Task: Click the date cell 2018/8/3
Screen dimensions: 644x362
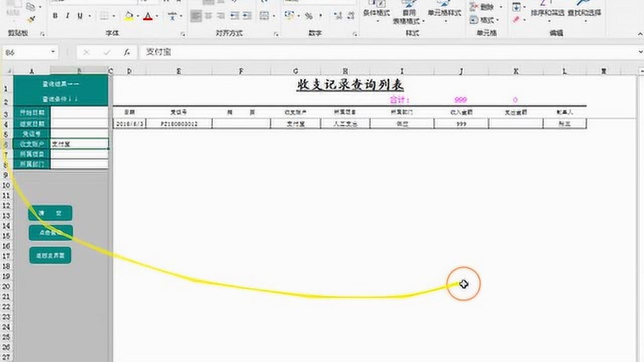Action: [x=130, y=124]
